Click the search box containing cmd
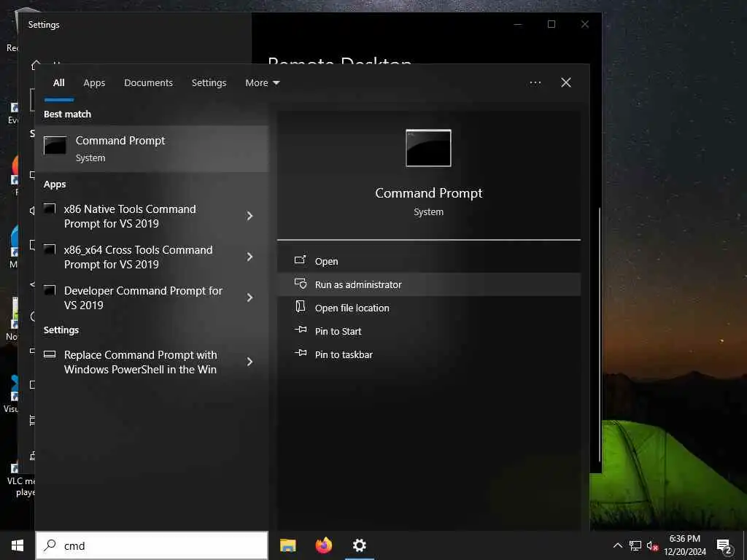747x560 pixels. click(152, 545)
